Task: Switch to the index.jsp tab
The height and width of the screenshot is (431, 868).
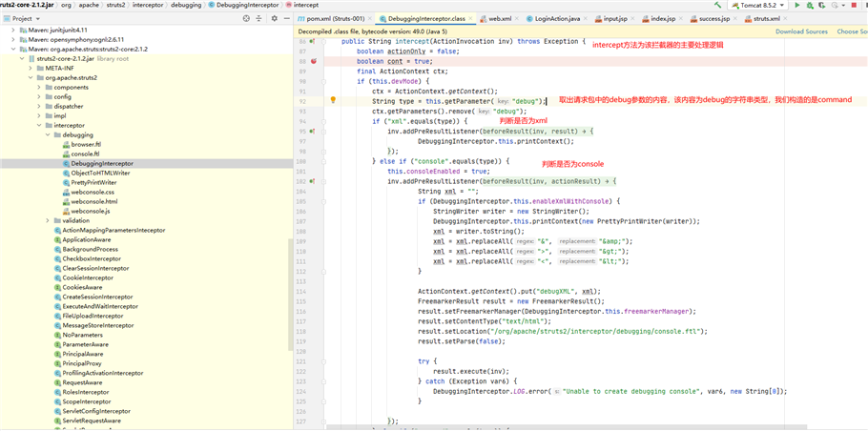Action: coord(662,19)
